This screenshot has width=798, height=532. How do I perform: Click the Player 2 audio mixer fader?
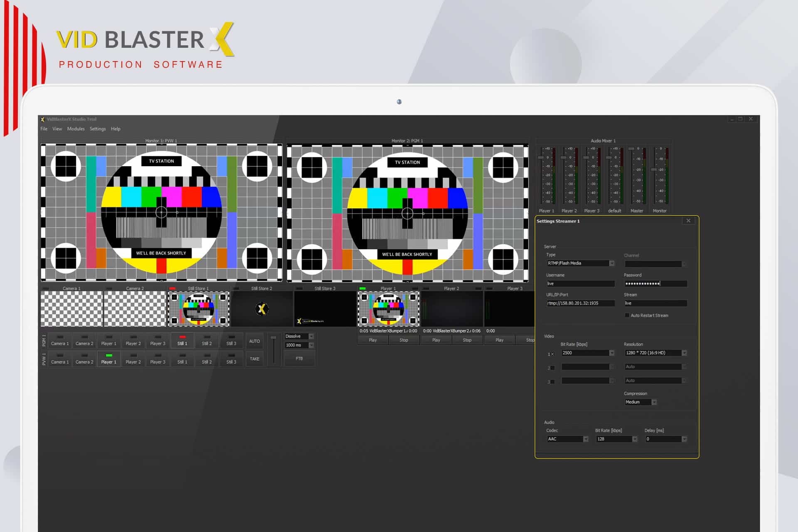(564, 158)
